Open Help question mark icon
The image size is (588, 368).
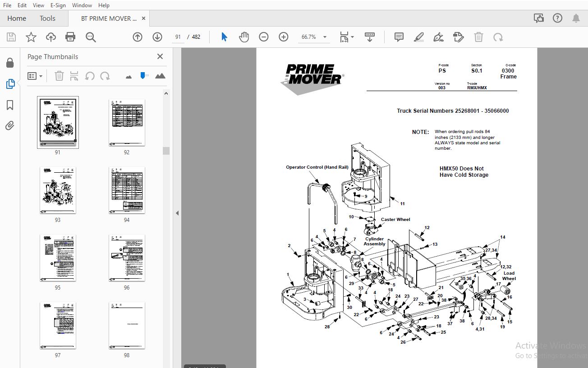click(557, 18)
